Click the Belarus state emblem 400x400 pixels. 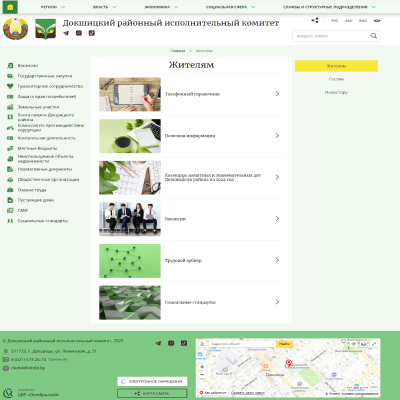point(16,29)
